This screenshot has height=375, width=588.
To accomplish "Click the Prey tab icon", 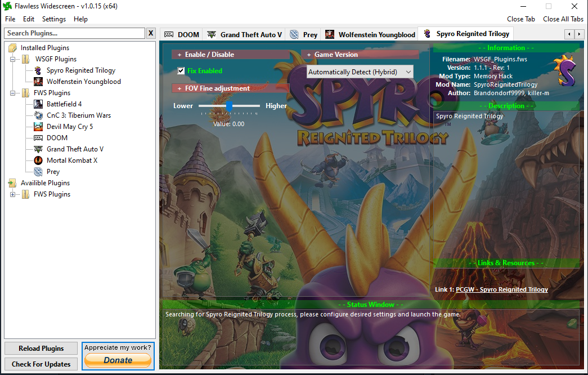I will coord(294,34).
